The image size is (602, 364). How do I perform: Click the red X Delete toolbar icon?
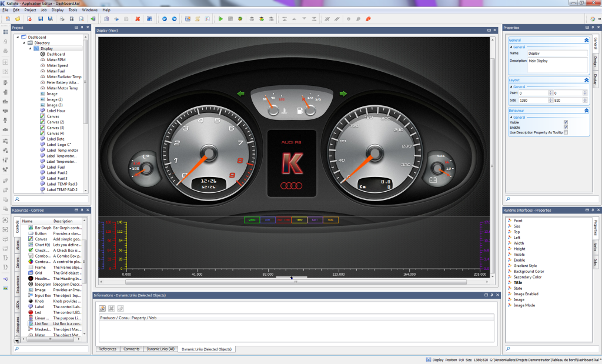tap(138, 19)
